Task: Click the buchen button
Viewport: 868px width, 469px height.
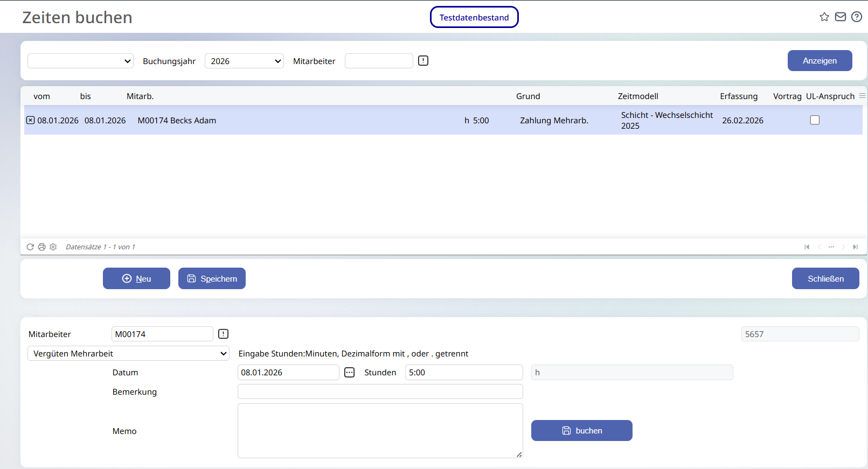Action: pos(581,430)
